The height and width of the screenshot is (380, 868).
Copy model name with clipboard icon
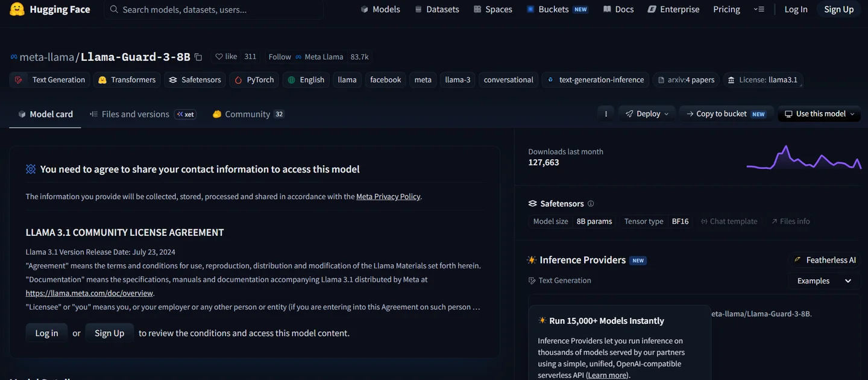click(198, 57)
